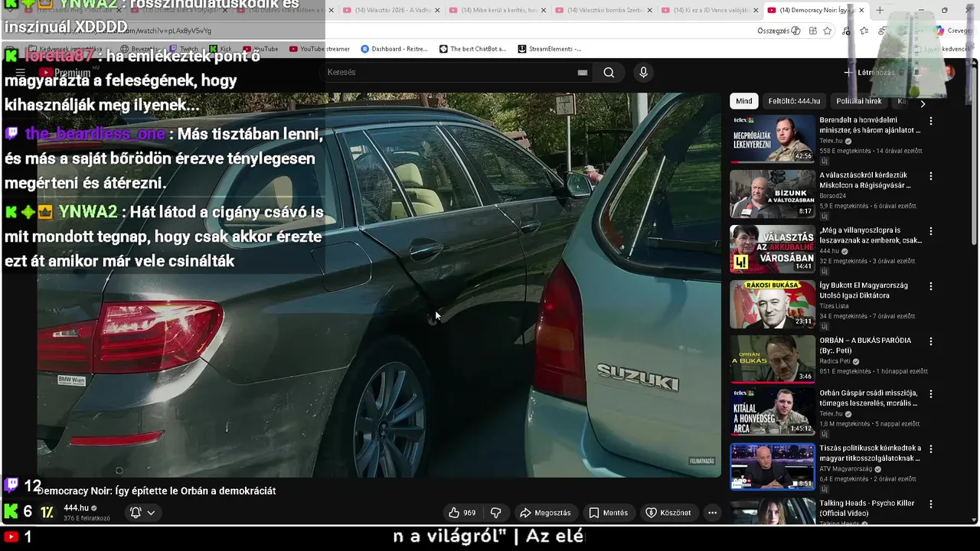Open the 'KITÁLAL A HONVÉDSÉG ARCA' thumbnail

(773, 412)
